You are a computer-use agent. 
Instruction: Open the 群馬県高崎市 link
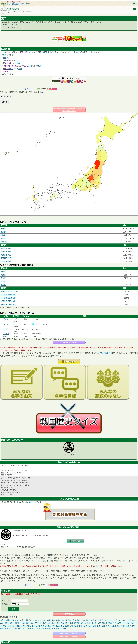[x=6, y=255]
